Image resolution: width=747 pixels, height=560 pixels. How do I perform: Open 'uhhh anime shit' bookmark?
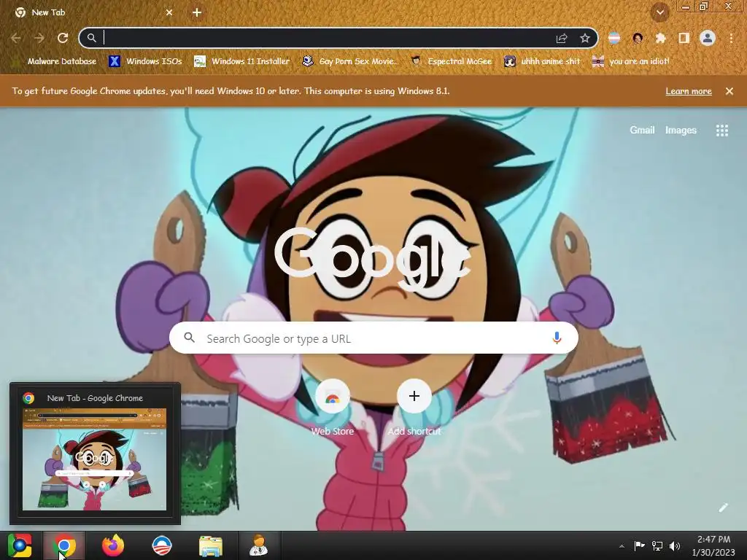point(542,61)
